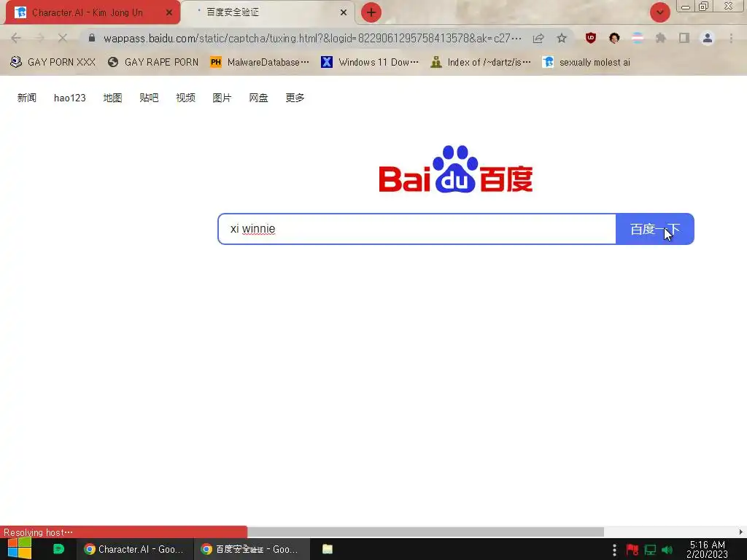
Task: Click the 网盘 navigation link
Action: [x=258, y=98]
